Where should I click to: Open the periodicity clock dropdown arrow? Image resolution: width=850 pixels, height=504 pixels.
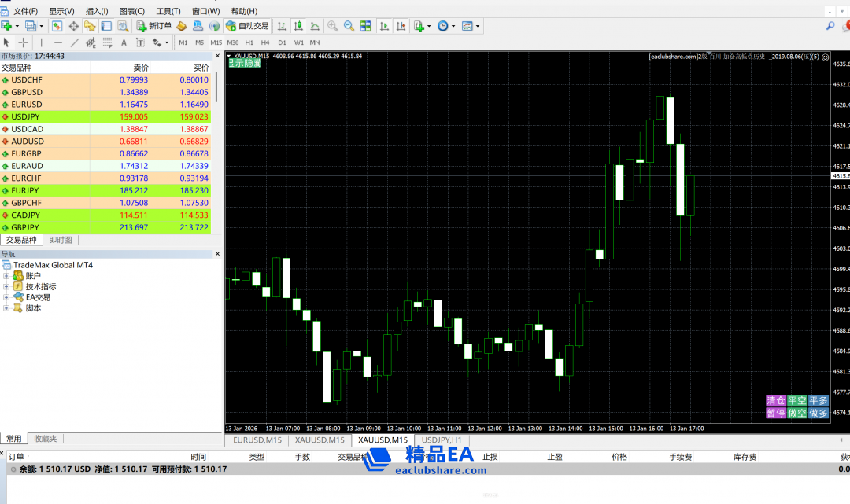(x=452, y=26)
